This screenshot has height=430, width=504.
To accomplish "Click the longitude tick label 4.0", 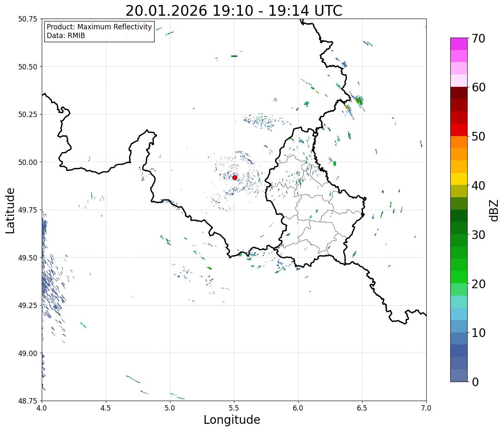I will [42, 408].
